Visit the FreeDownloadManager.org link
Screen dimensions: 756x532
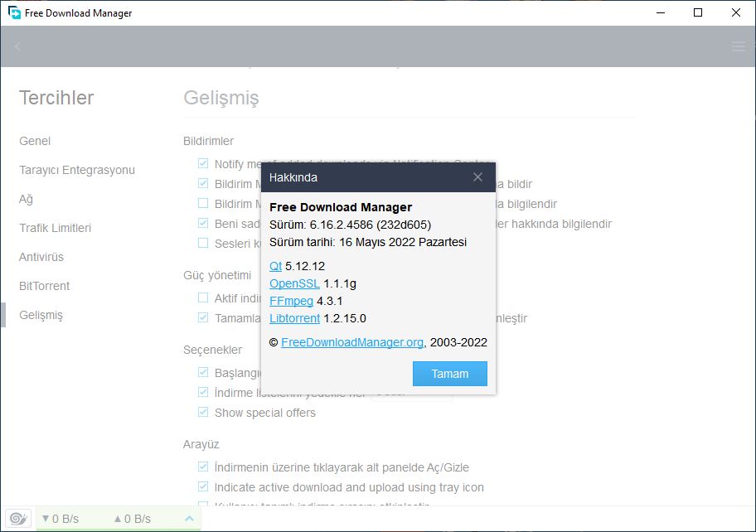tap(352, 342)
